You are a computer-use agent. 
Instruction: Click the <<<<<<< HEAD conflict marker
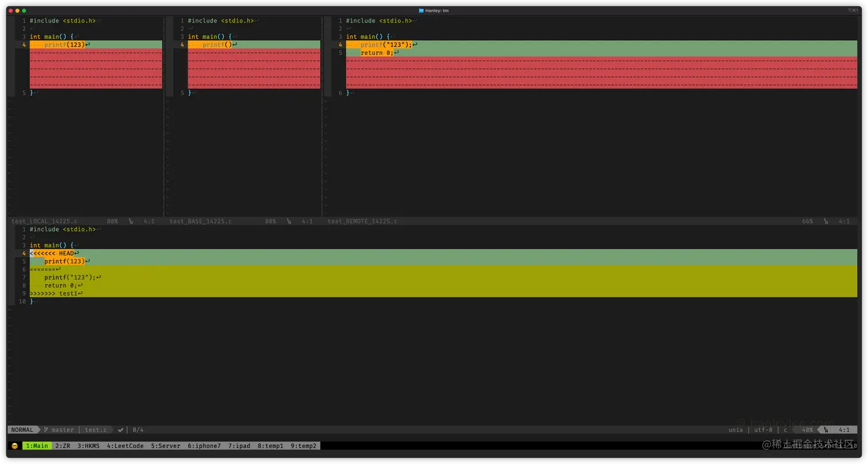pyautogui.click(x=52, y=253)
